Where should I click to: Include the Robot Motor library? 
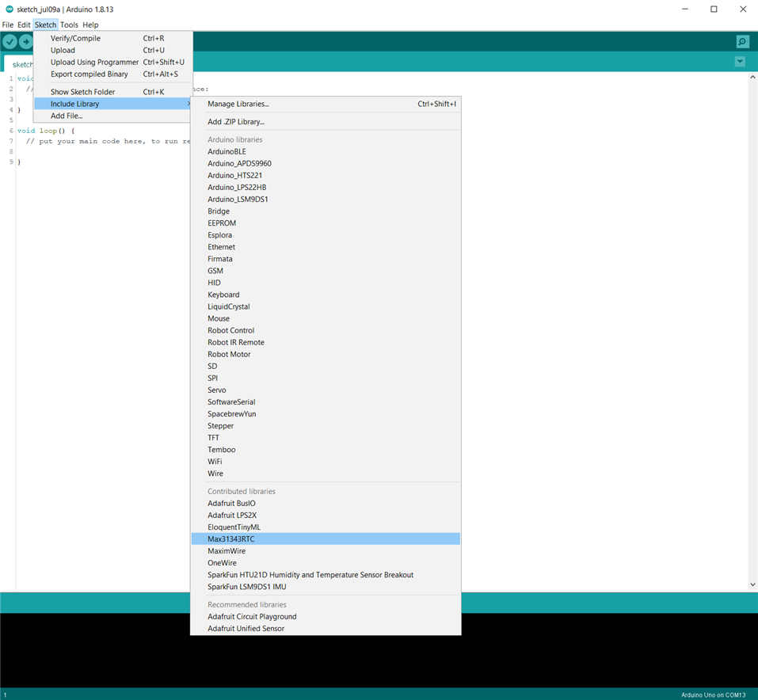(326, 354)
